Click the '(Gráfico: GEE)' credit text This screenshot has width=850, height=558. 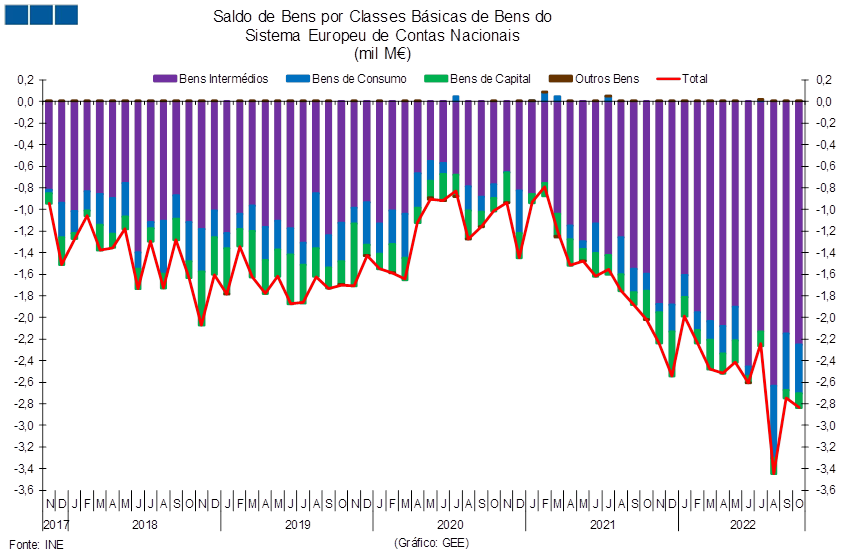[x=432, y=543]
